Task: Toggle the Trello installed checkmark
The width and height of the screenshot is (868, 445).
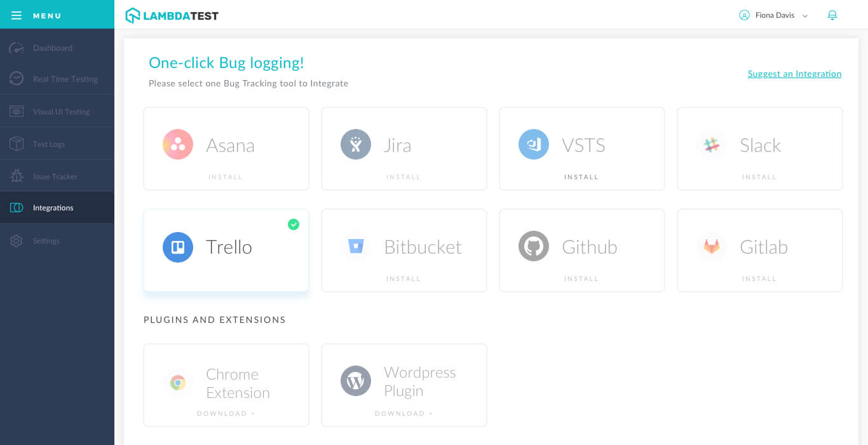Action: click(294, 224)
